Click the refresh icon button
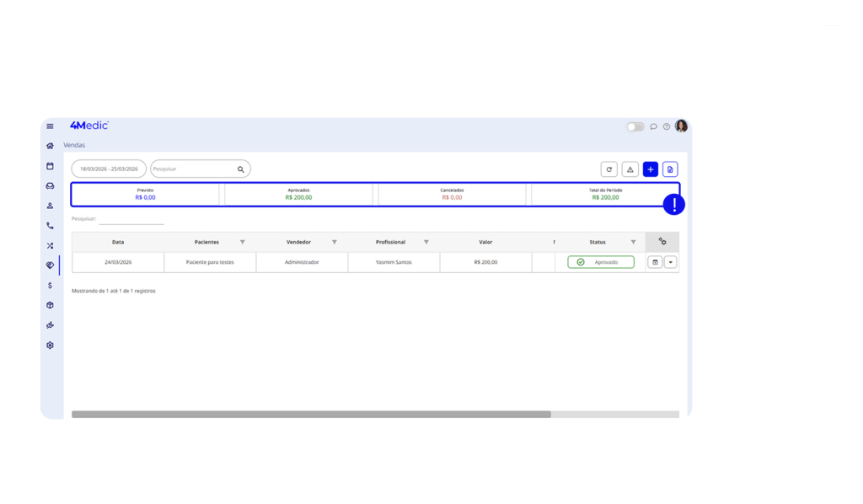 pos(608,169)
